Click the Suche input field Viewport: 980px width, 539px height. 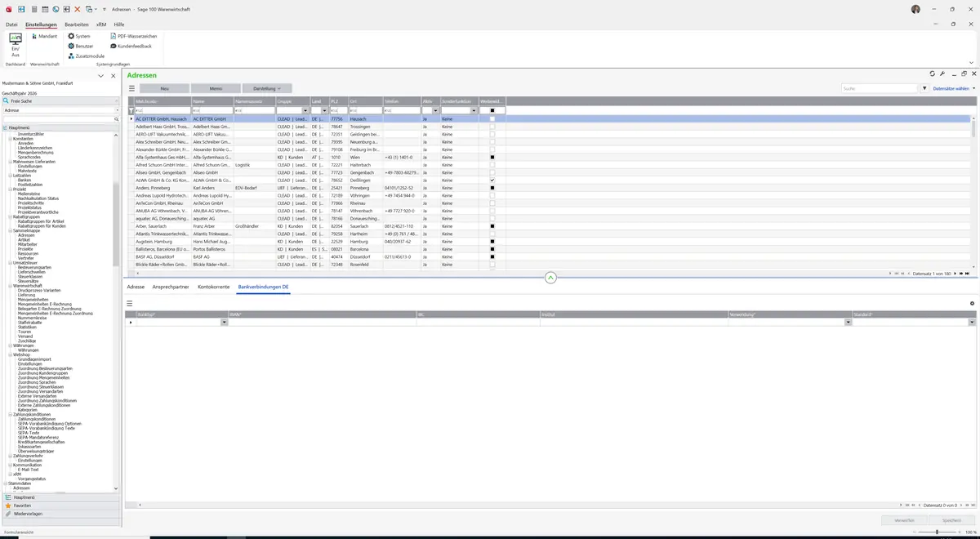click(880, 88)
